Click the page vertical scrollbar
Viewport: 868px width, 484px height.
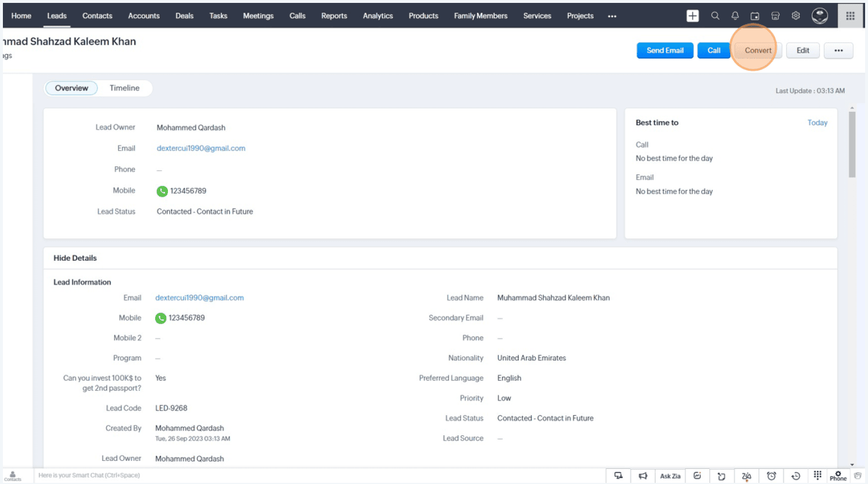pos(852,145)
